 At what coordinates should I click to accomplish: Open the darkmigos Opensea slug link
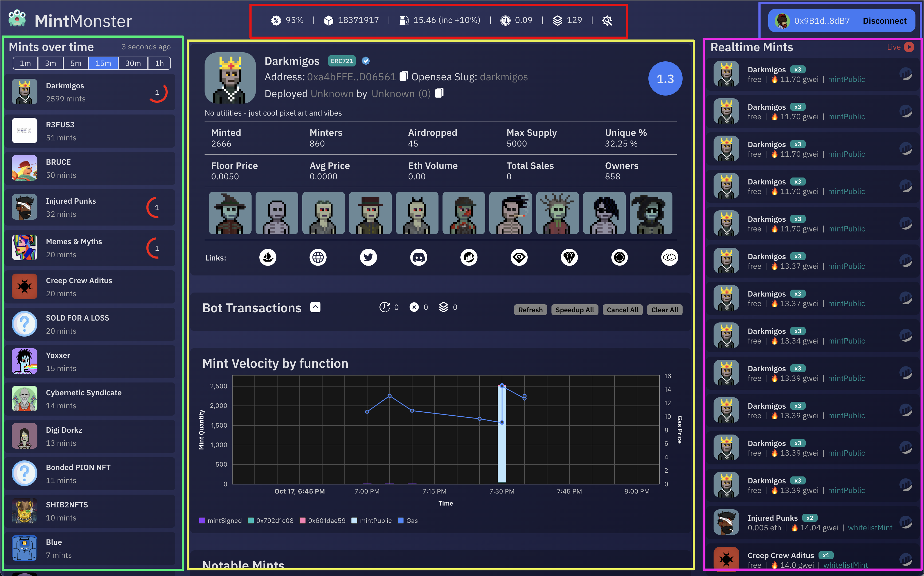pos(503,77)
